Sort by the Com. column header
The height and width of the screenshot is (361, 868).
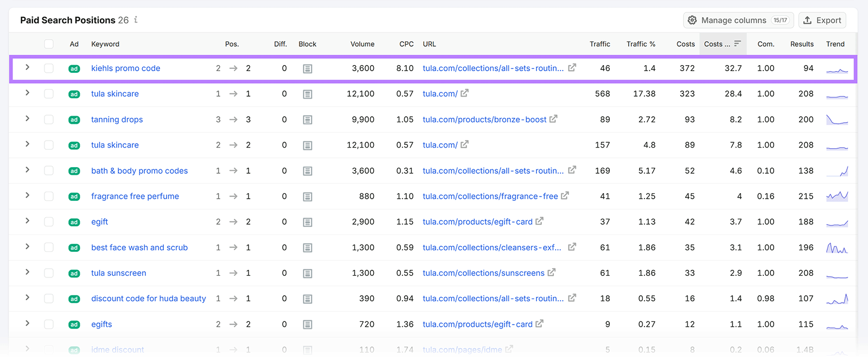pyautogui.click(x=765, y=44)
